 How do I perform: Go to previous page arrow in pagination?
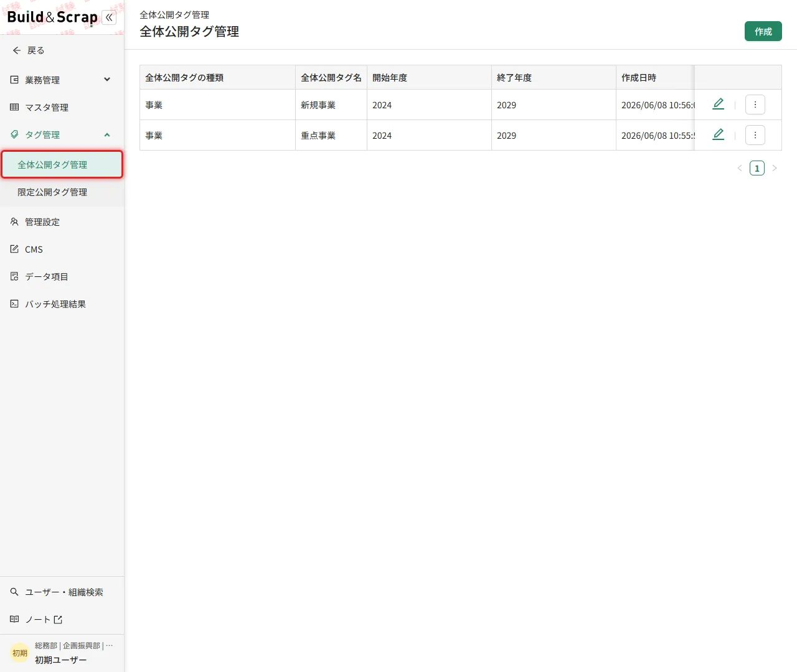coord(740,168)
